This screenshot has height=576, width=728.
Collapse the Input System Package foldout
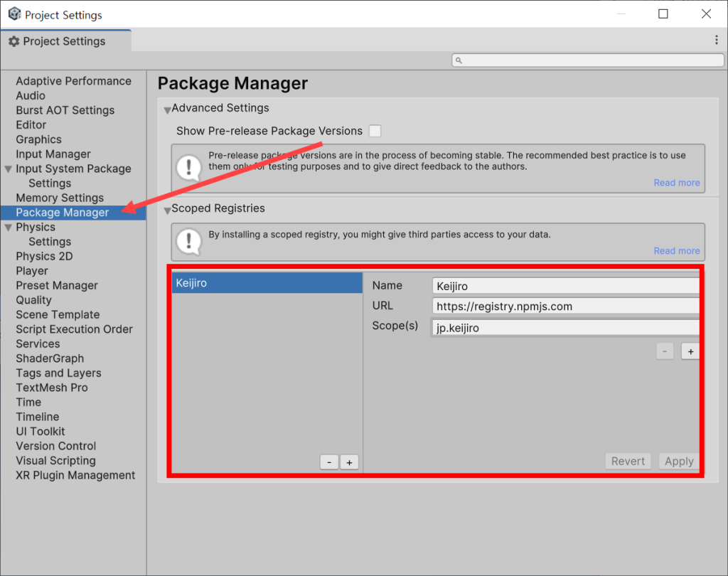pos(7,169)
